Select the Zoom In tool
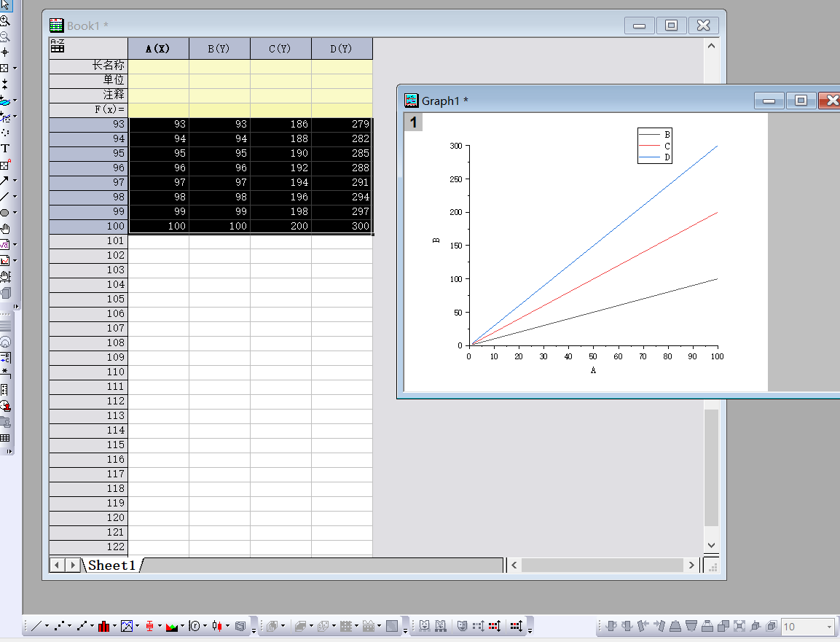 pyautogui.click(x=5, y=21)
